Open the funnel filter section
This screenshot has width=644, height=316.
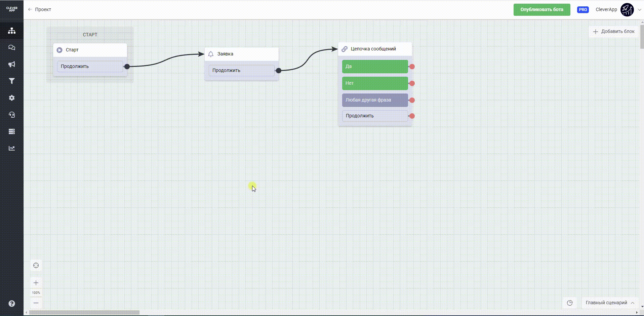pyautogui.click(x=12, y=81)
